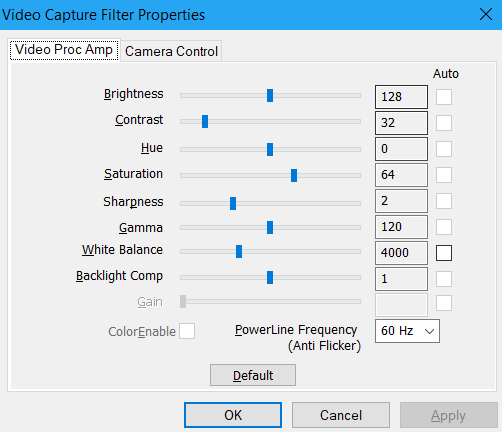The width and height of the screenshot is (502, 432).
Task: Enable Auto checkbox for White Balance
Action: [444, 253]
